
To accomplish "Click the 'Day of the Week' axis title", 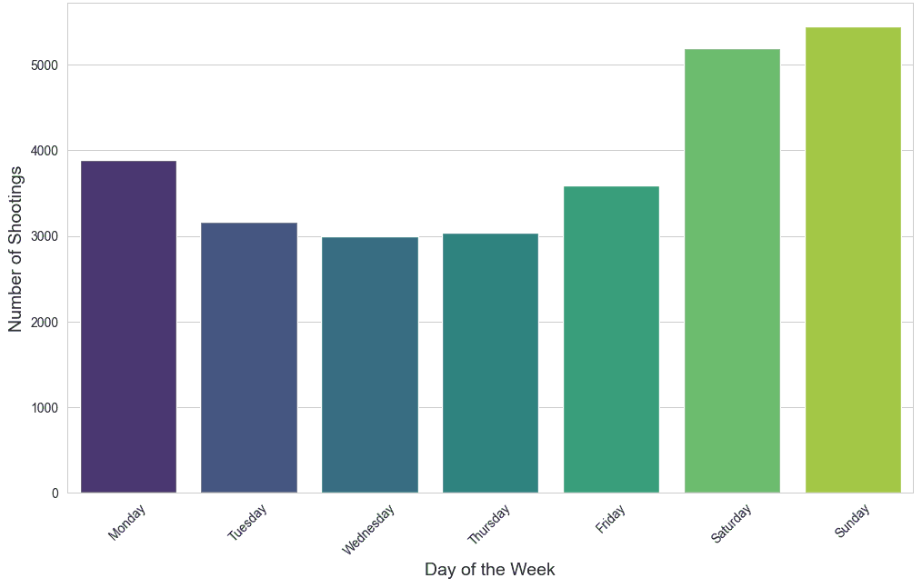I will (489, 570).
